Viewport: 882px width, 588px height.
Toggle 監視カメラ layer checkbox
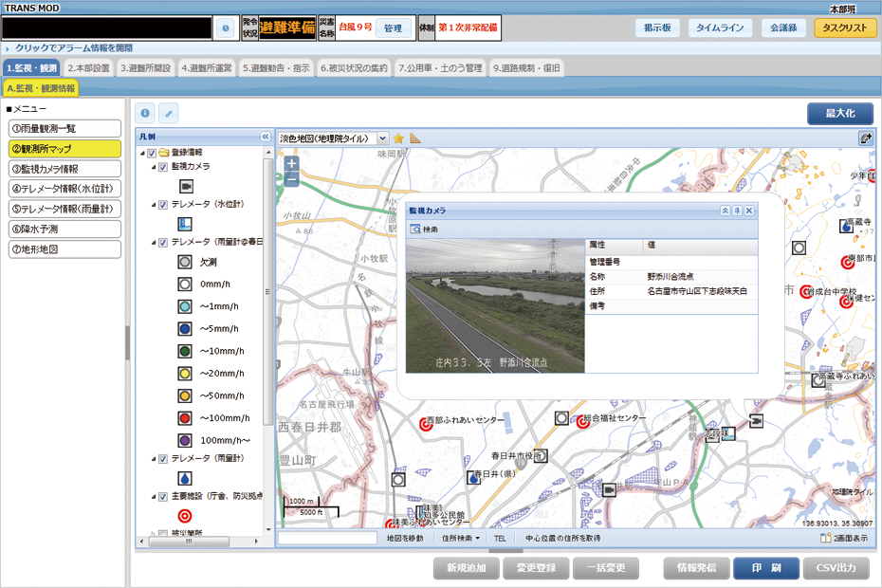[163, 167]
